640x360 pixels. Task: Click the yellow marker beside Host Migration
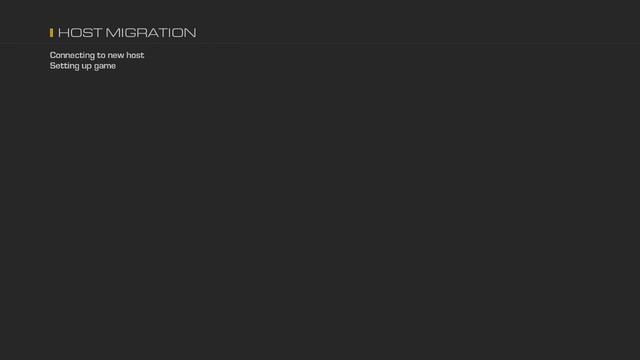pos(51,33)
